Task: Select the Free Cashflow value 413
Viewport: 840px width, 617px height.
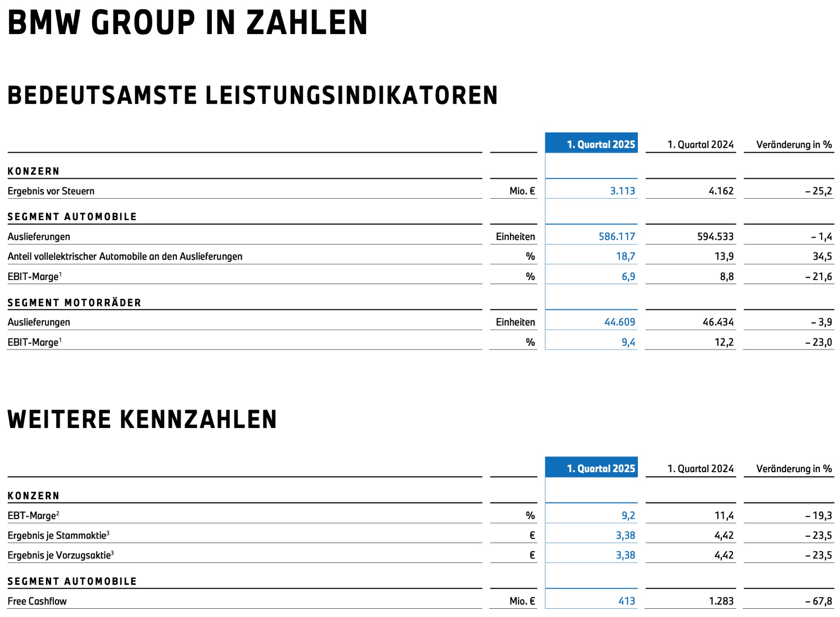Action: click(626, 601)
